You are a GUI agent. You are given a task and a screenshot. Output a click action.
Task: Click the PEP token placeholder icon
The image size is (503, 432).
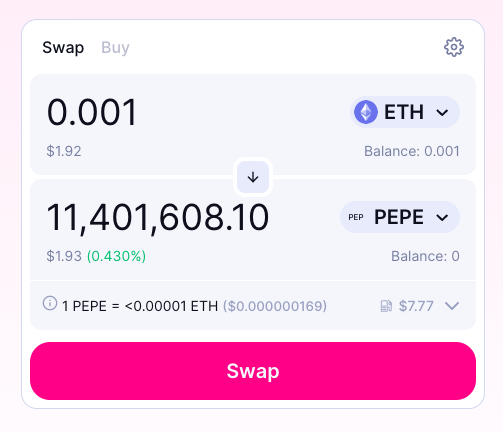pos(356,217)
